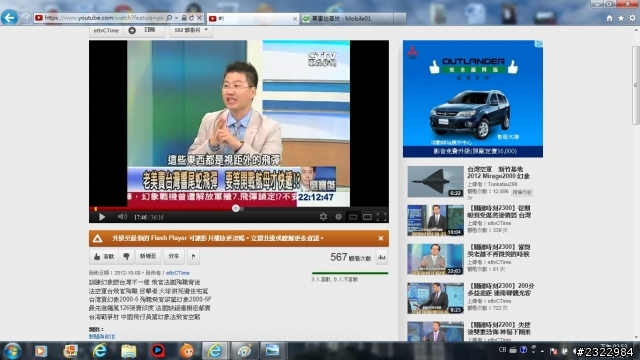Click the Add to button under video
Screen dimensions: 640x360
pyautogui.click(x=148, y=256)
